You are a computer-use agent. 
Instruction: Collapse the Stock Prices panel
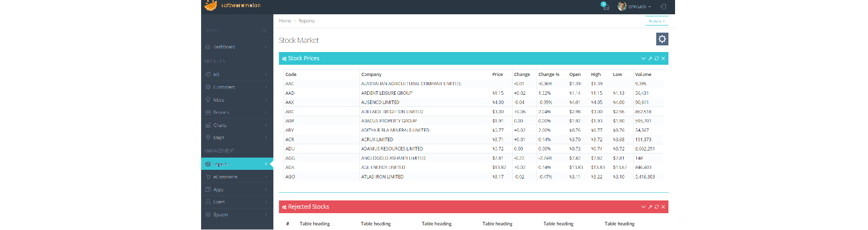[x=643, y=58]
